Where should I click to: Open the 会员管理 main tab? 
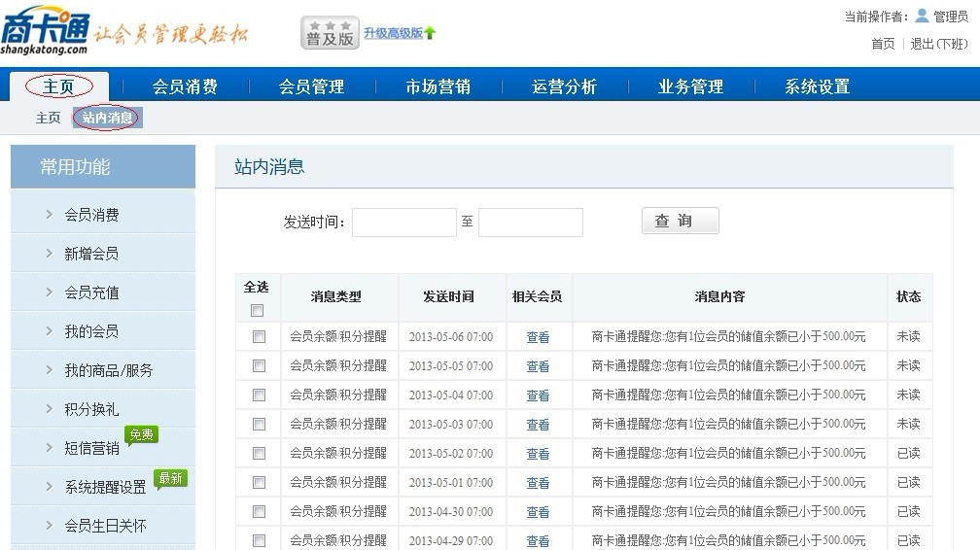311,86
